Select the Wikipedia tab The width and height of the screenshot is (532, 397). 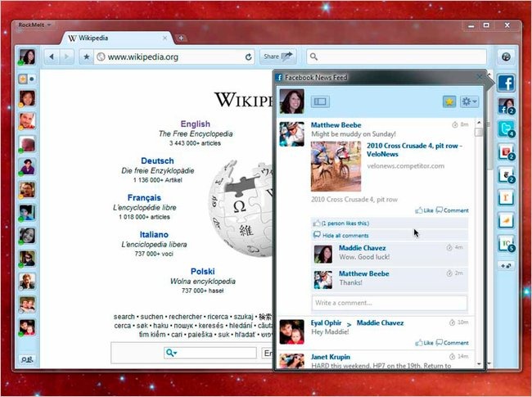click(x=116, y=38)
